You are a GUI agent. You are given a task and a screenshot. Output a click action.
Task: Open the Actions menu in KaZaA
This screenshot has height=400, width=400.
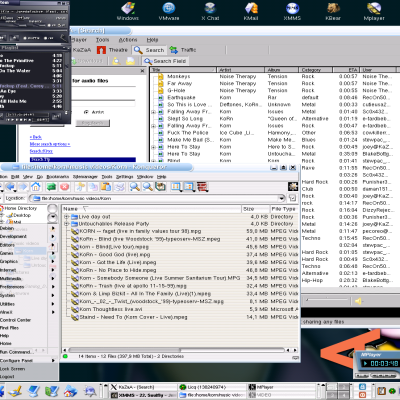pos(128,40)
